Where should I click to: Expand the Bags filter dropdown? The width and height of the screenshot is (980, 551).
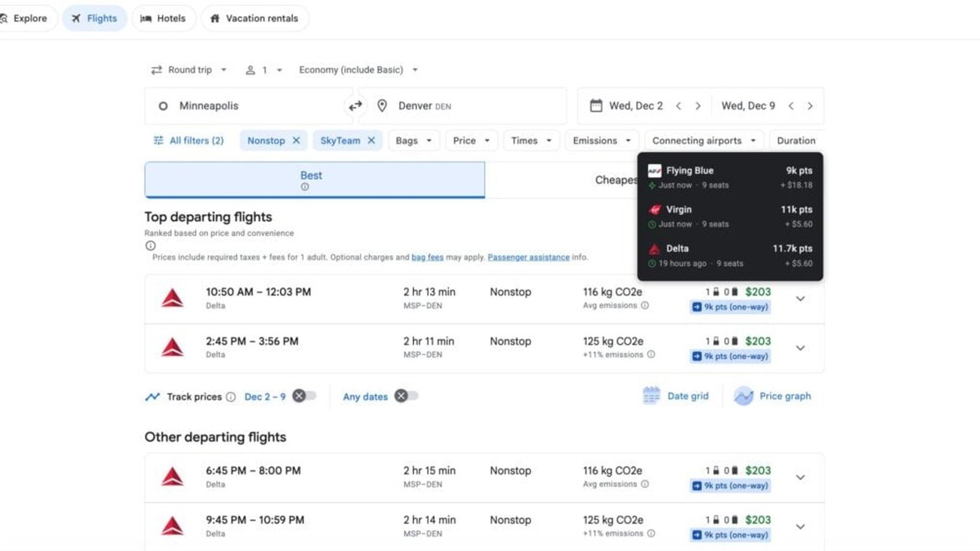coord(413,140)
